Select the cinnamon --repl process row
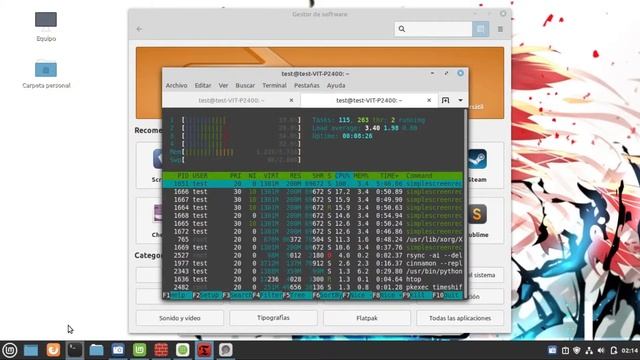Image resolution: width=640 pixels, height=360 pixels. tap(313, 264)
